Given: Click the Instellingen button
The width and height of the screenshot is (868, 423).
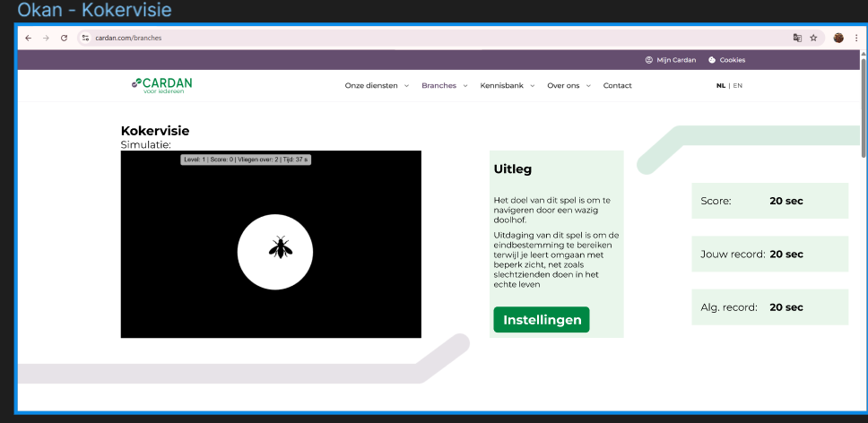Looking at the screenshot, I should [542, 320].
